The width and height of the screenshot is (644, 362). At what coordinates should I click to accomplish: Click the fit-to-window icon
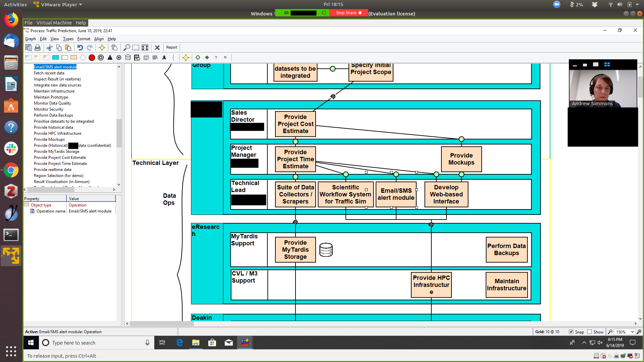click(145, 48)
